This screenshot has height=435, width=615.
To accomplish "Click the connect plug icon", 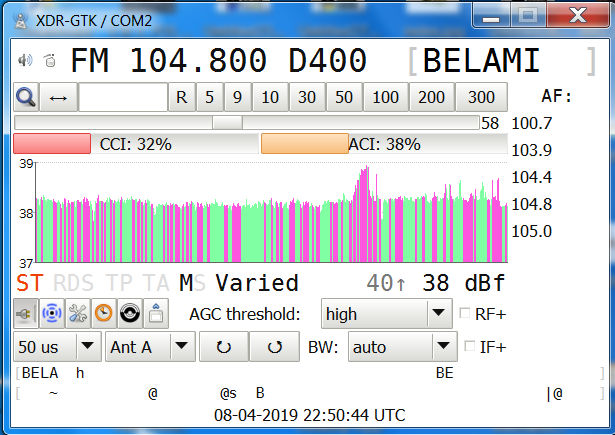I will point(25,314).
